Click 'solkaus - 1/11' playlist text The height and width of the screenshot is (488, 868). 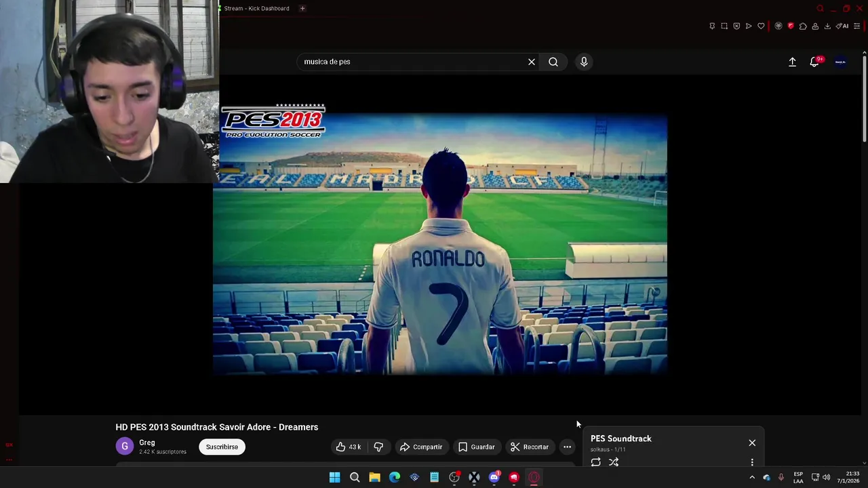(x=608, y=449)
